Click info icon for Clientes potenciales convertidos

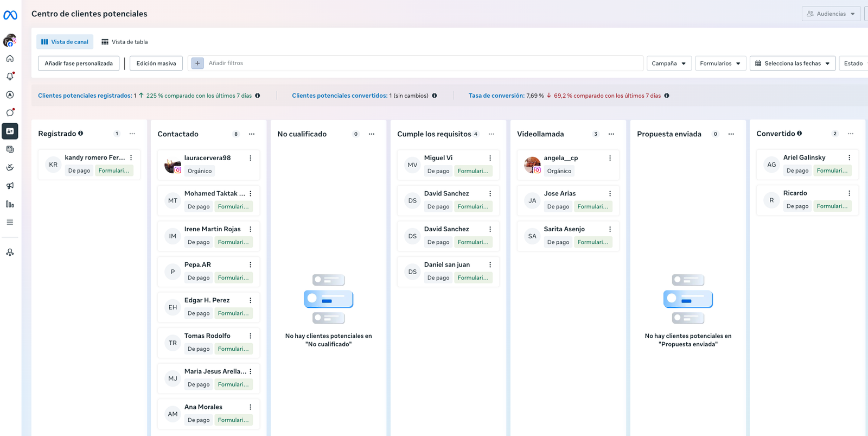point(434,96)
